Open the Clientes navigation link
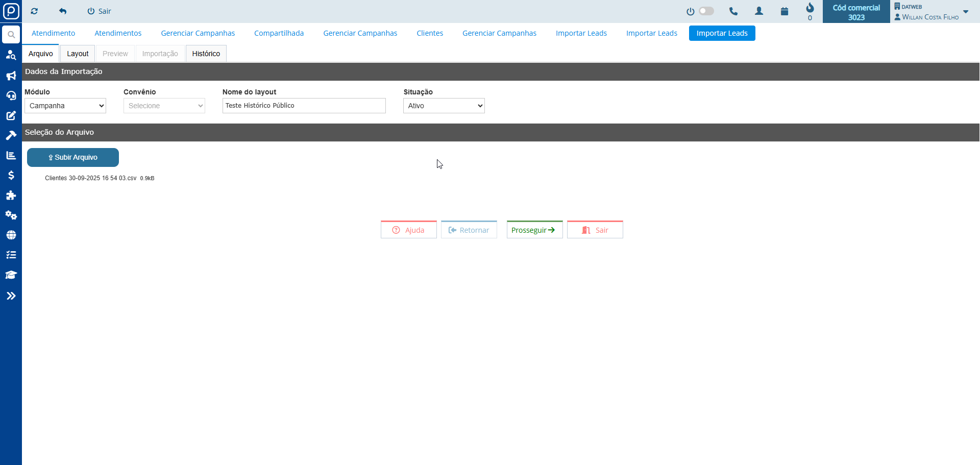The image size is (980, 465). (430, 33)
